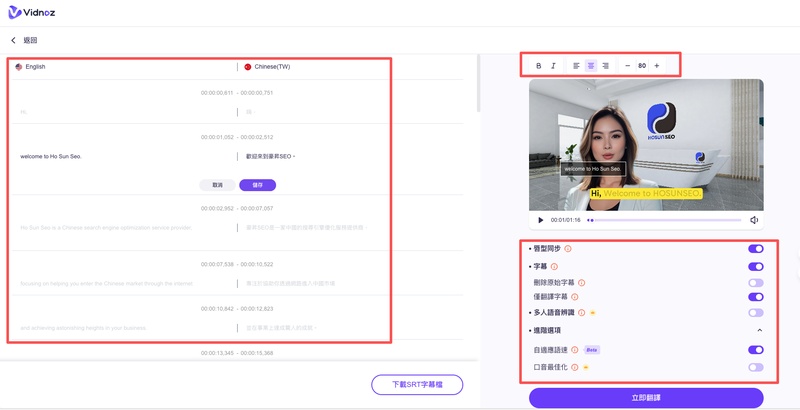The width and height of the screenshot is (800, 410).
Task: Collapse the 進階選項 advanced options section
Action: [758, 330]
